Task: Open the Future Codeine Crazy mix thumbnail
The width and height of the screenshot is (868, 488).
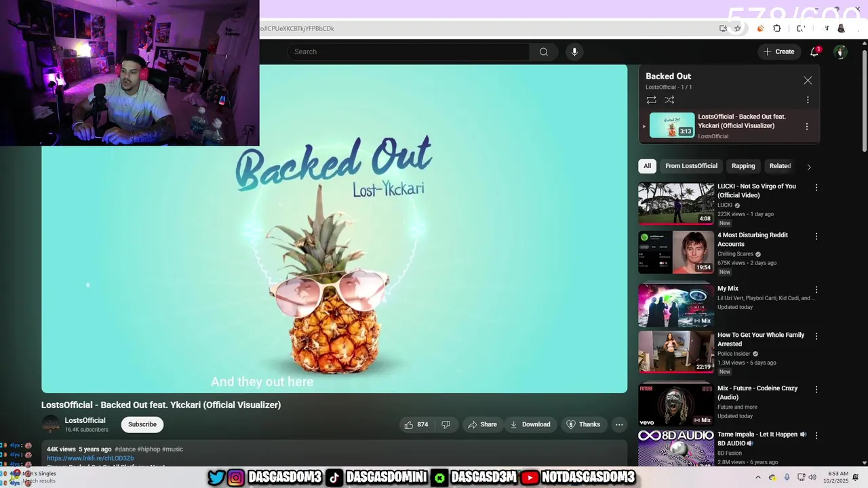Action: pos(676,405)
